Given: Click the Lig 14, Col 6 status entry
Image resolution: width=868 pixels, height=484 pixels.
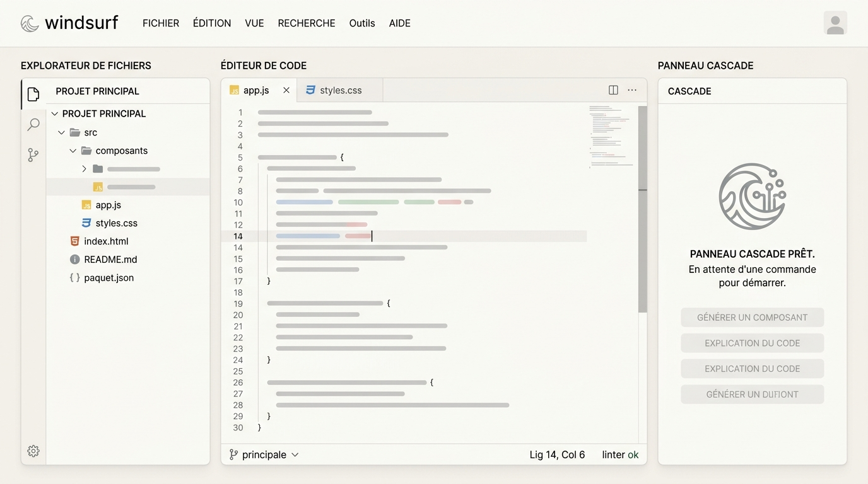Looking at the screenshot, I should pyautogui.click(x=557, y=455).
